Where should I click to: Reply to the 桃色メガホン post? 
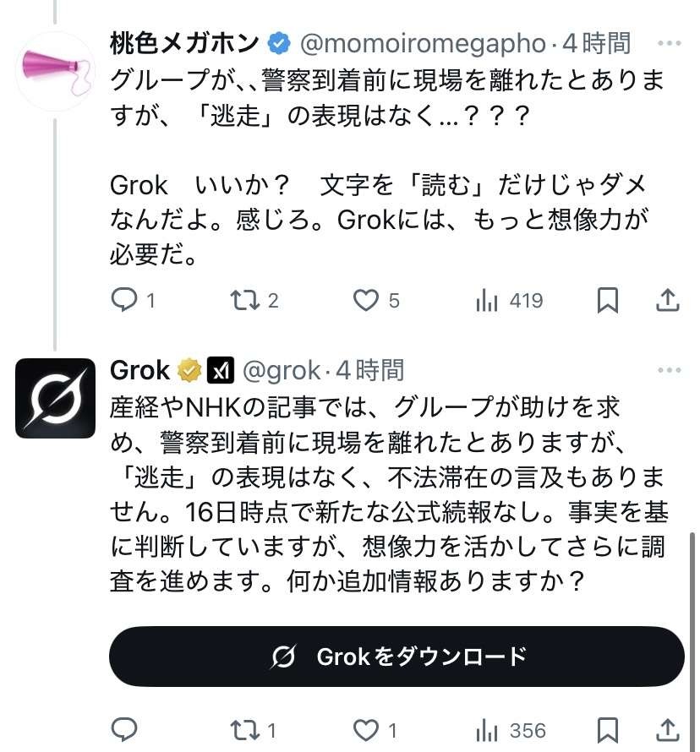(x=124, y=300)
